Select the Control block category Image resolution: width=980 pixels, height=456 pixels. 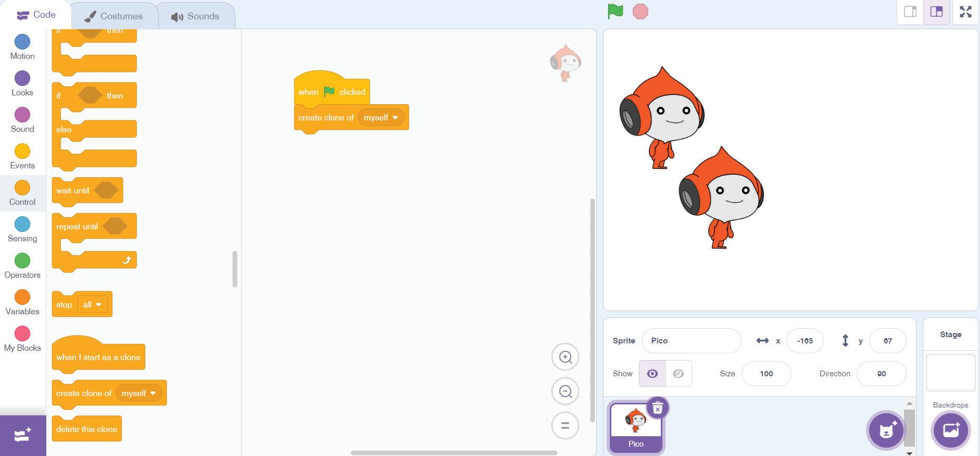point(22,193)
